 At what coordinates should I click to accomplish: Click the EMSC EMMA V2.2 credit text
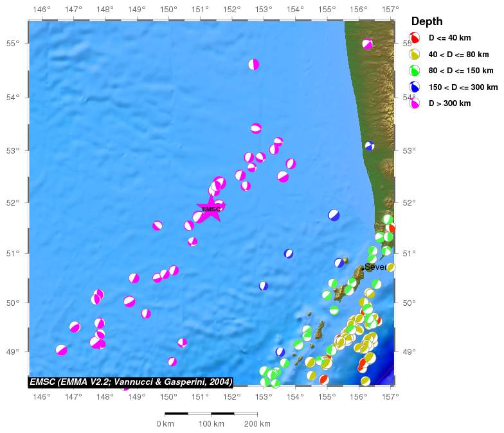click(130, 382)
